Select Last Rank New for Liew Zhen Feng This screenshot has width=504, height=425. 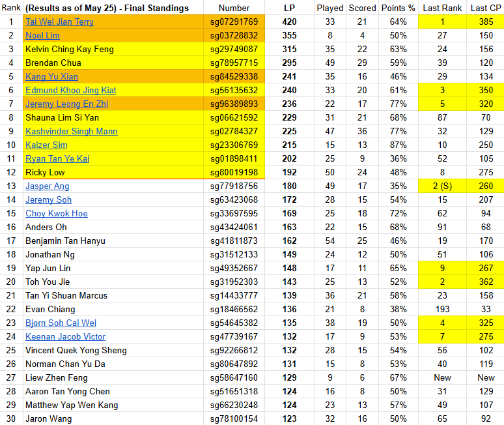tap(442, 377)
